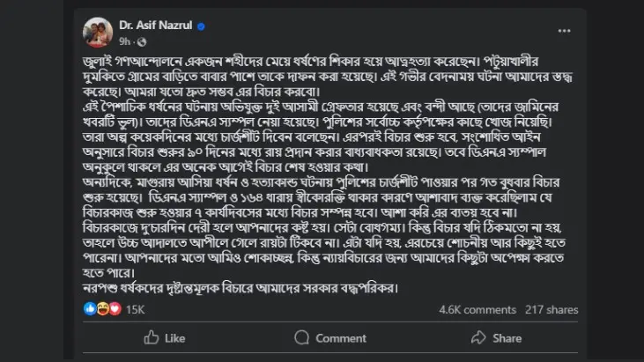Click the thumbs-up icon in the Like button
This screenshot has width=644, height=362.
[150, 338]
